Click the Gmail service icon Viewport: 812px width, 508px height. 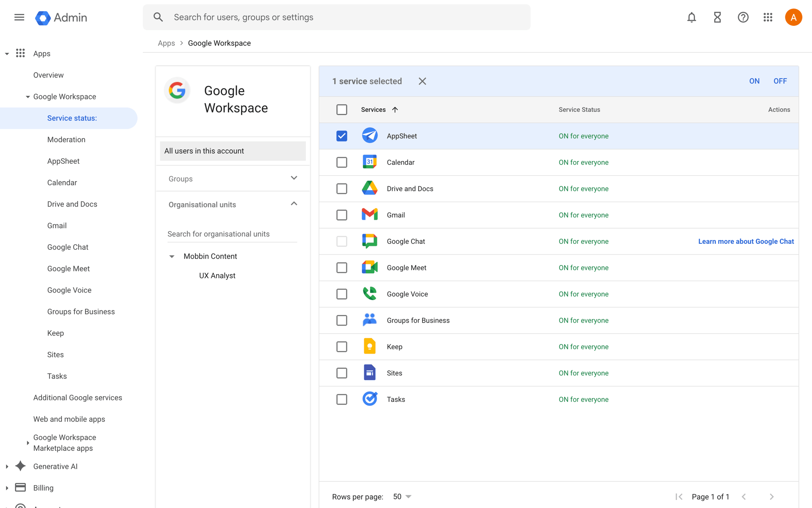coord(370,215)
